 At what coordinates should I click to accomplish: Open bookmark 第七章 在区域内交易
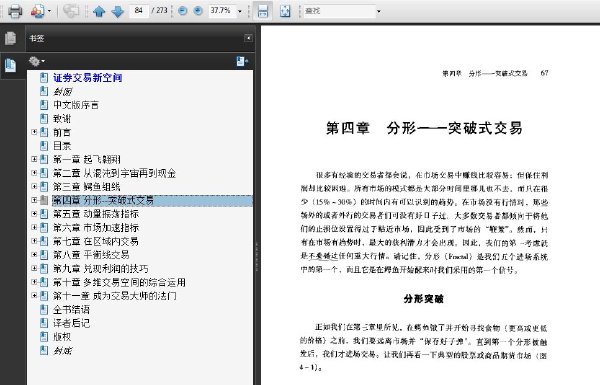tap(96, 241)
